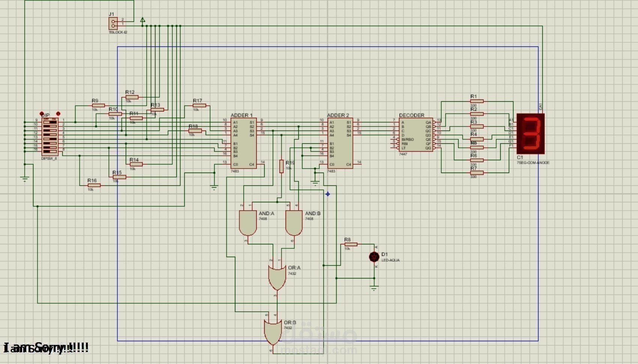Image resolution: width=638 pixels, height=364 pixels.
Task: Click the right red actuator dot above the DIP switch
Action: coord(58,114)
